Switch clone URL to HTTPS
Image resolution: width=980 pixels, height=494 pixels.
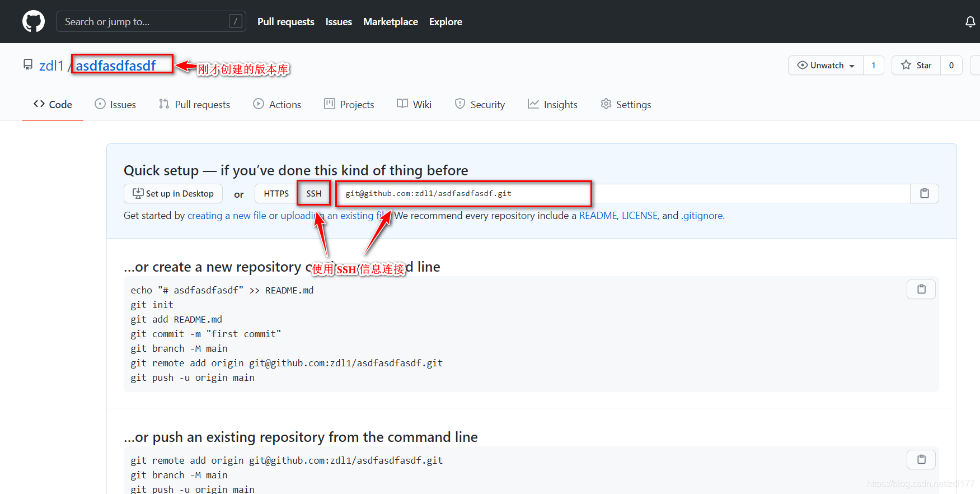click(x=276, y=193)
